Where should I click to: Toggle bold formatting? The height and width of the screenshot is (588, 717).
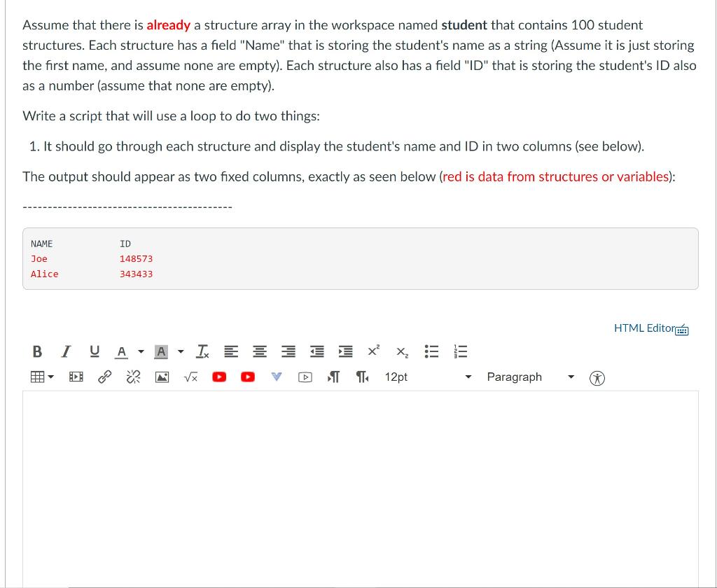[37, 351]
